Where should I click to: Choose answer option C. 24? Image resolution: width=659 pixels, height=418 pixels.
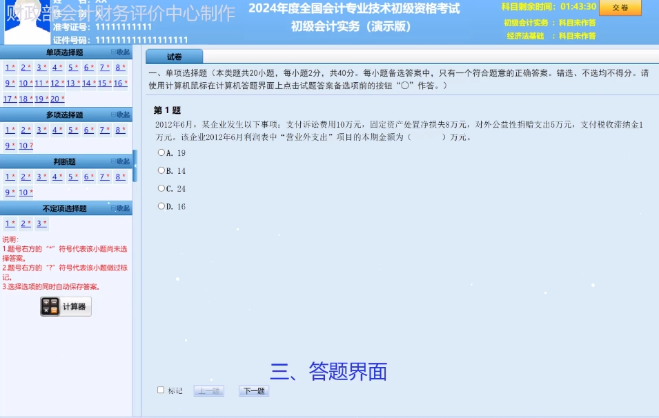tap(161, 189)
